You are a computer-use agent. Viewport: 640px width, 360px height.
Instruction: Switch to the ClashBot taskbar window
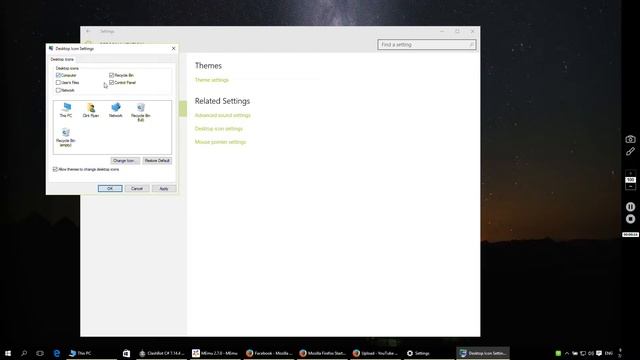(162, 353)
